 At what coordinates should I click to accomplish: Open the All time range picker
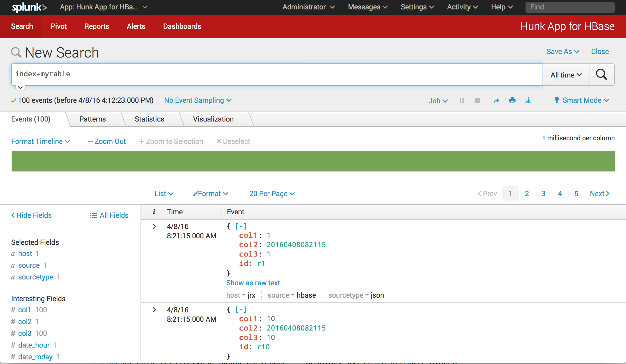coord(566,75)
